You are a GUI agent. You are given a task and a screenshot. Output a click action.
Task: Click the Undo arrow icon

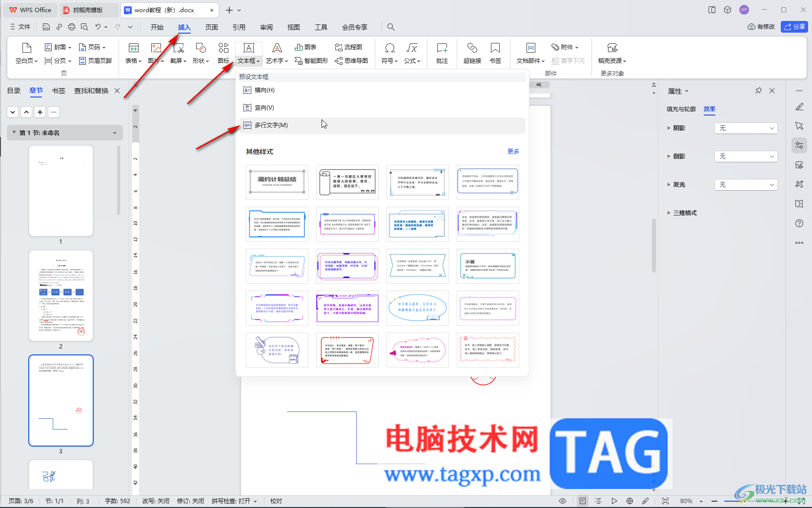[x=98, y=27]
